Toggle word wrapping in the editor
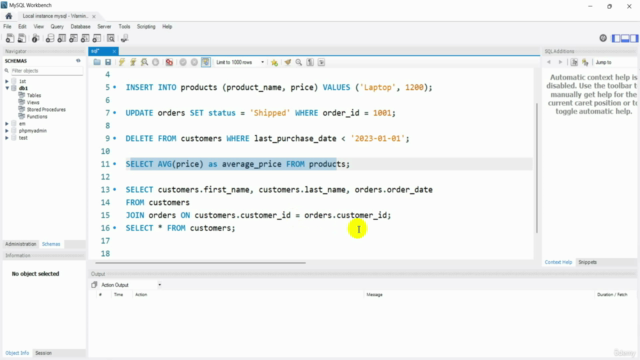Image resolution: width=640 pixels, height=360 pixels. tap(321, 62)
